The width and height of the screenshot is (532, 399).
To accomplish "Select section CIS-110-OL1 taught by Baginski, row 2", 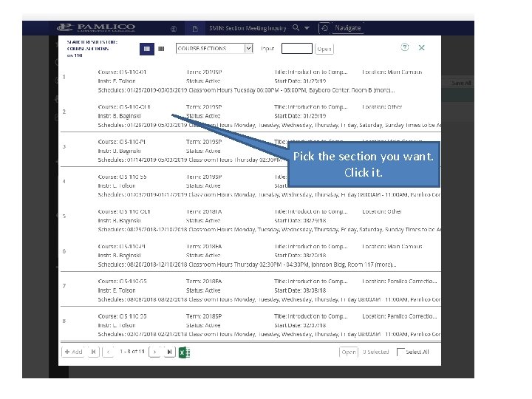I will [x=250, y=116].
